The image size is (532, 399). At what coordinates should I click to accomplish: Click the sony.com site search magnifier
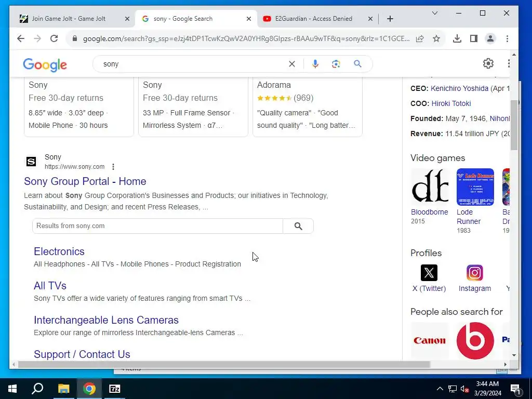[x=298, y=226]
